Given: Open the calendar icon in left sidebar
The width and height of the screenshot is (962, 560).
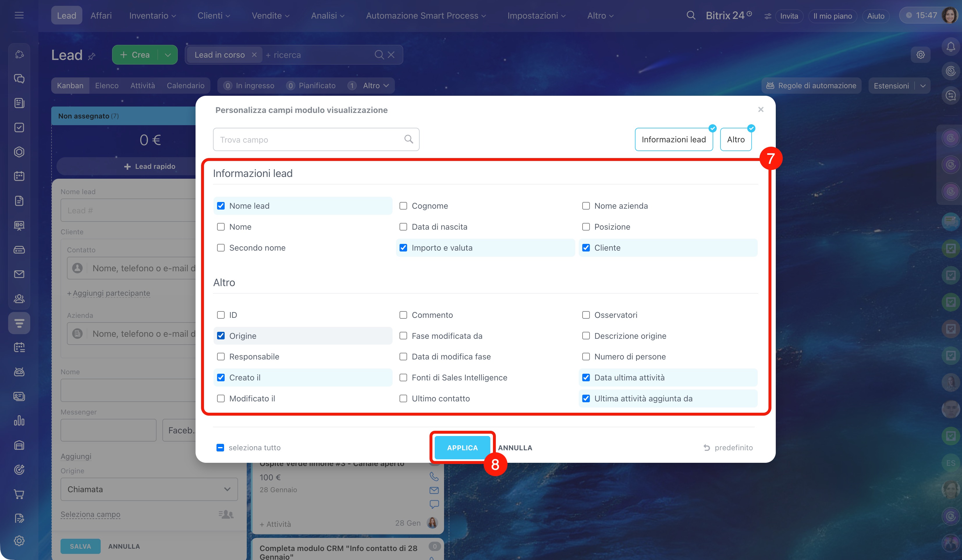Looking at the screenshot, I should 19,176.
